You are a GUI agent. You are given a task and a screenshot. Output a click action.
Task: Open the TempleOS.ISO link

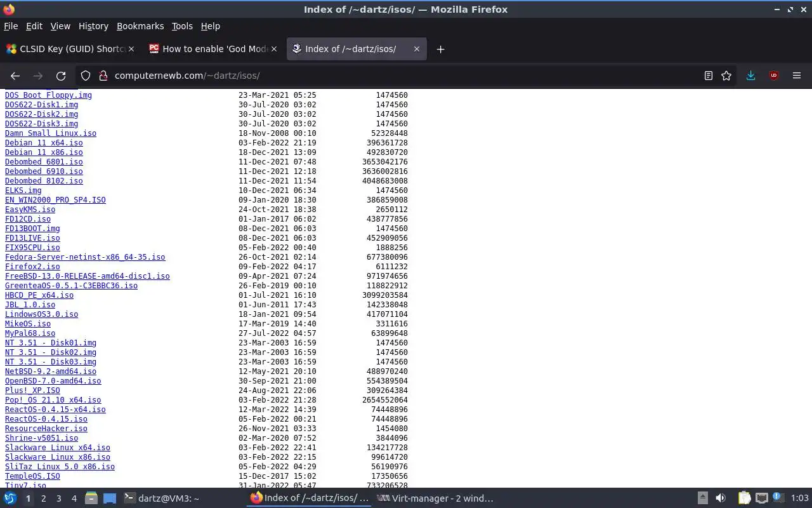click(32, 476)
